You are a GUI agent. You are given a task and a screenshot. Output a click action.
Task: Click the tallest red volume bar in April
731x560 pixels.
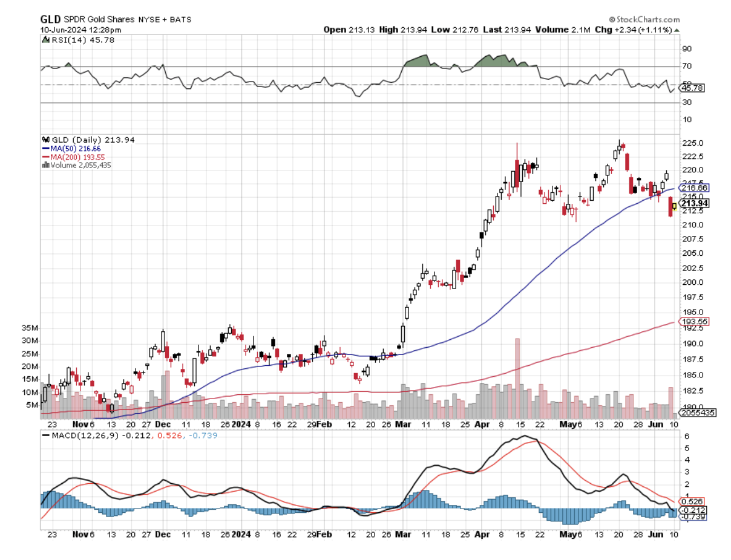(517, 379)
